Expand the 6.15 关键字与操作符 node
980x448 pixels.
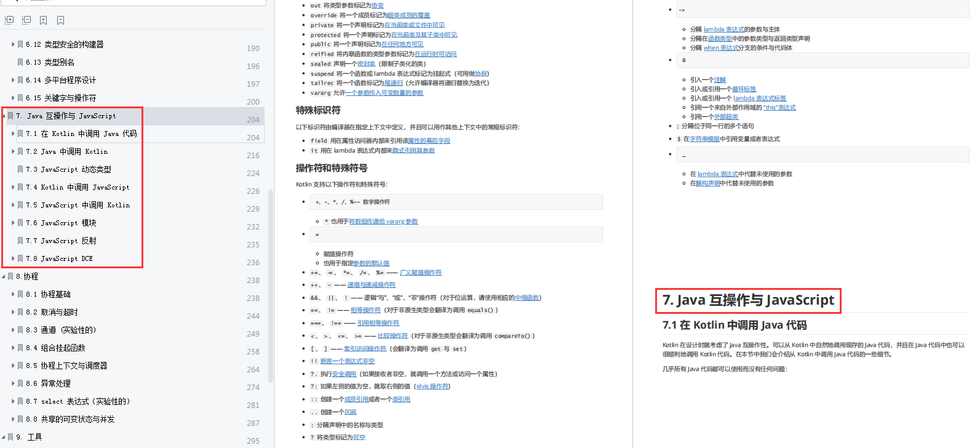click(x=13, y=98)
